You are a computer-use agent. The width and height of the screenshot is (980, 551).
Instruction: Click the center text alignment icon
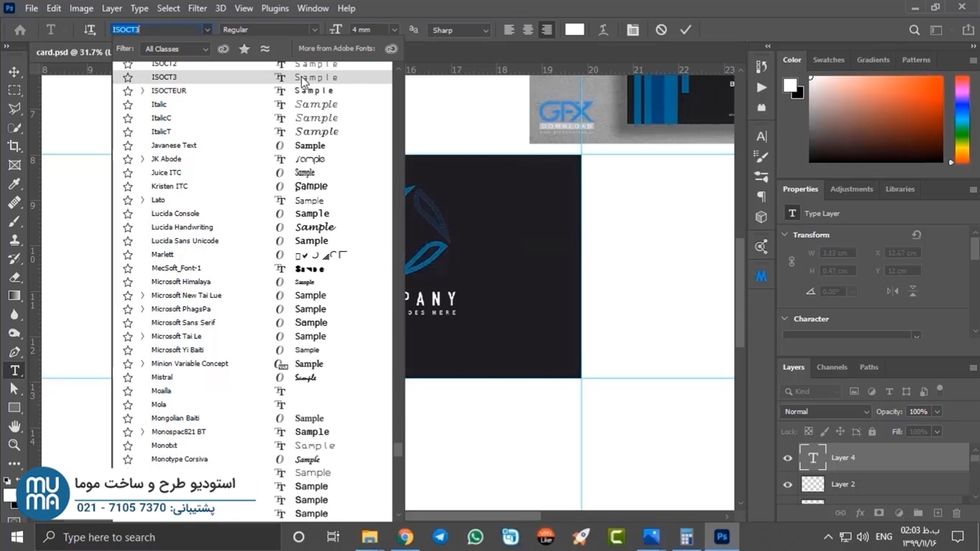[528, 30]
